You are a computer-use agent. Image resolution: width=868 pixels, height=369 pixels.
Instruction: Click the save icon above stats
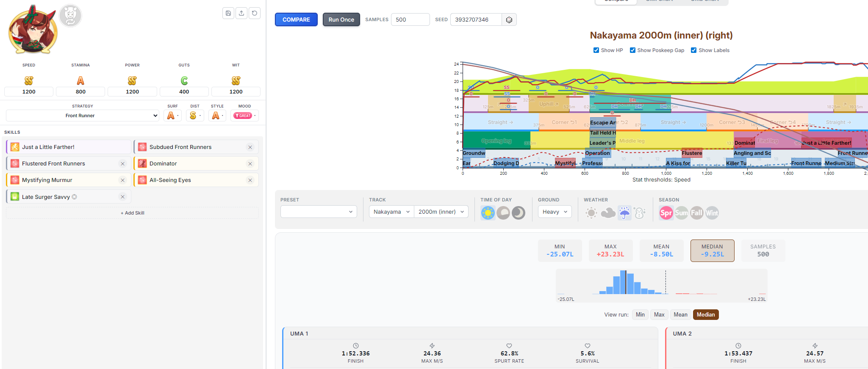pyautogui.click(x=228, y=13)
